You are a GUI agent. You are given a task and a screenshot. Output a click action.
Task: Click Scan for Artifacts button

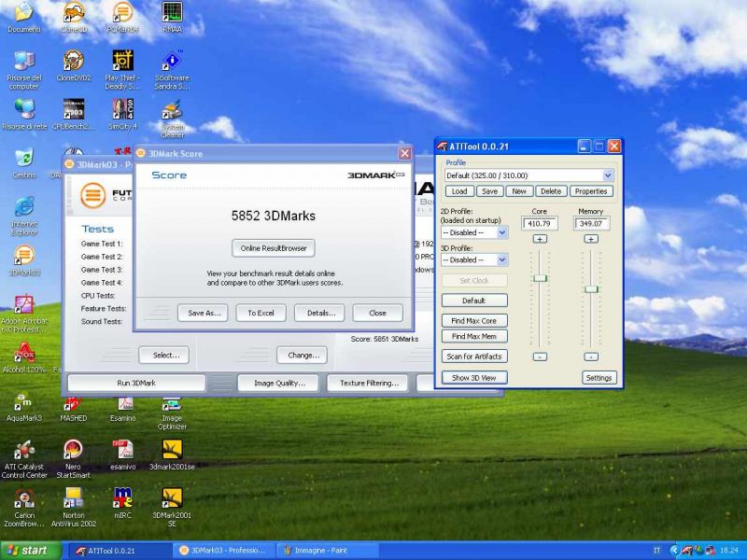point(474,357)
